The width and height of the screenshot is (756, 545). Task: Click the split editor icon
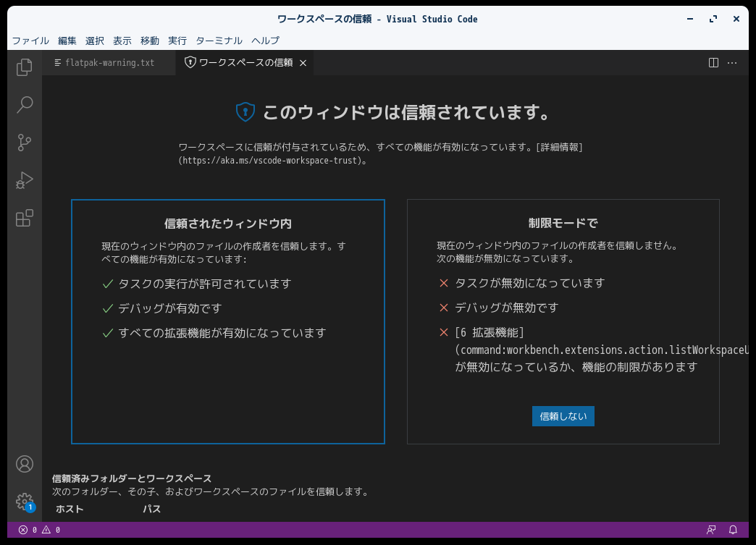tap(713, 63)
